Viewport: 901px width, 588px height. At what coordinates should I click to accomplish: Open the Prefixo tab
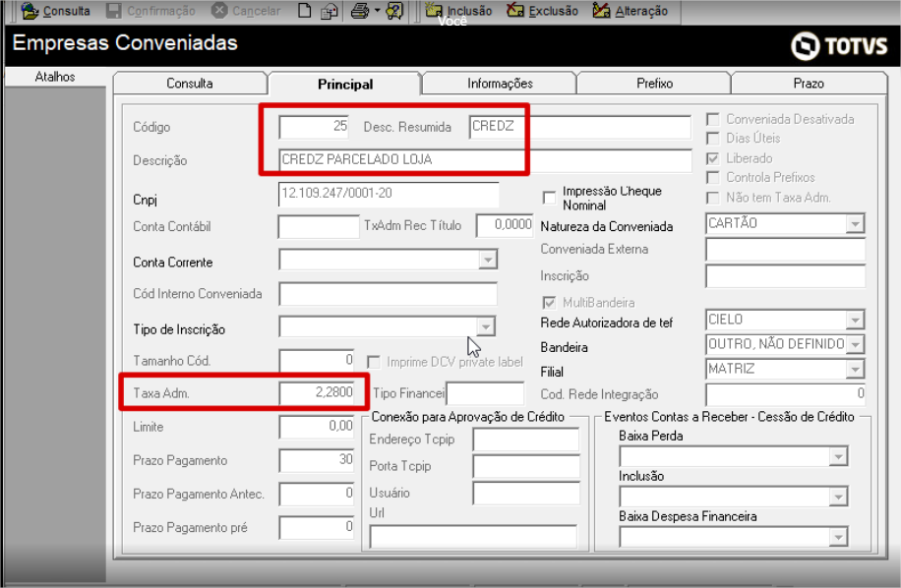pyautogui.click(x=654, y=84)
